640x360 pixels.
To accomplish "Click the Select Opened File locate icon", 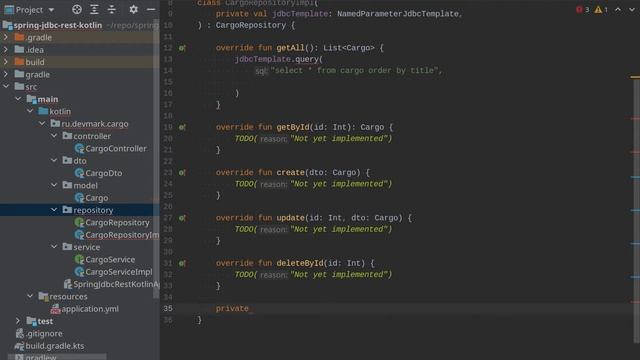I will point(77,9).
